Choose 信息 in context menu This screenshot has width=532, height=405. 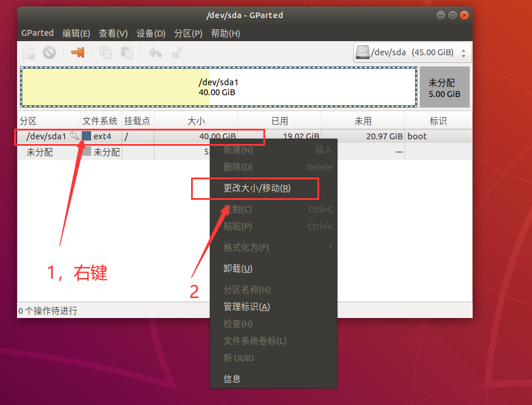tap(274, 379)
